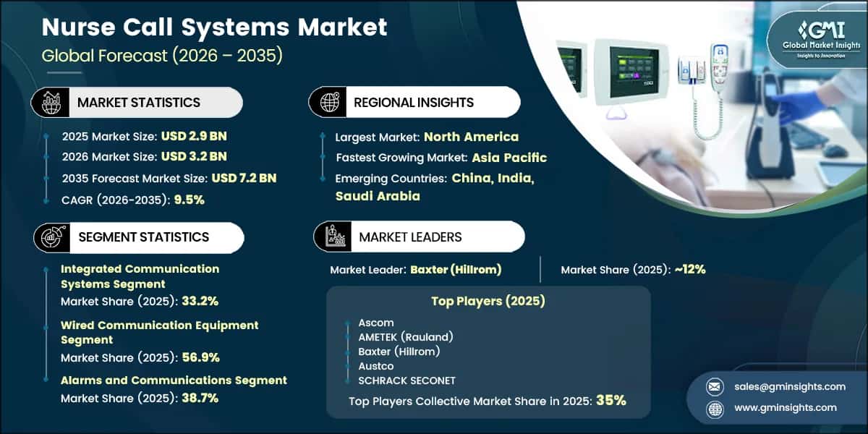Click the Saudi Arabia text
The height and width of the screenshot is (434, 868).
[378, 196]
